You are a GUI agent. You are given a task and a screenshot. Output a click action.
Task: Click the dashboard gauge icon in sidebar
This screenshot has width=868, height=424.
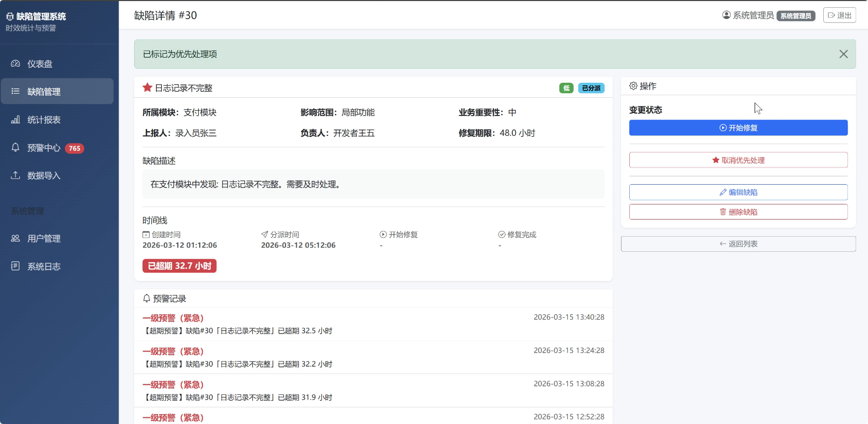pos(16,63)
